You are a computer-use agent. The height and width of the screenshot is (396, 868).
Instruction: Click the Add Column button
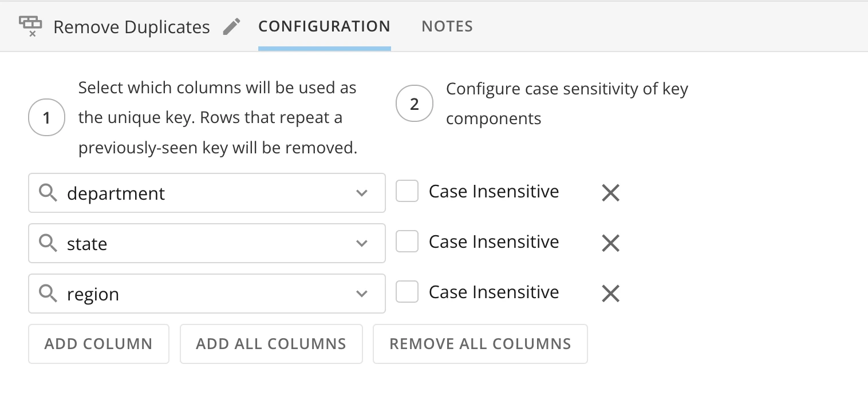pos(98,344)
